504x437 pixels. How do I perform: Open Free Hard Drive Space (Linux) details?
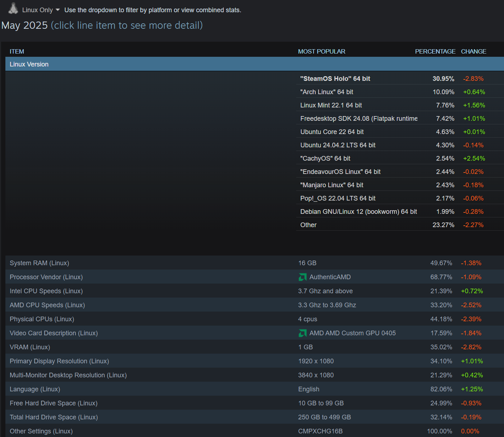tap(255, 403)
